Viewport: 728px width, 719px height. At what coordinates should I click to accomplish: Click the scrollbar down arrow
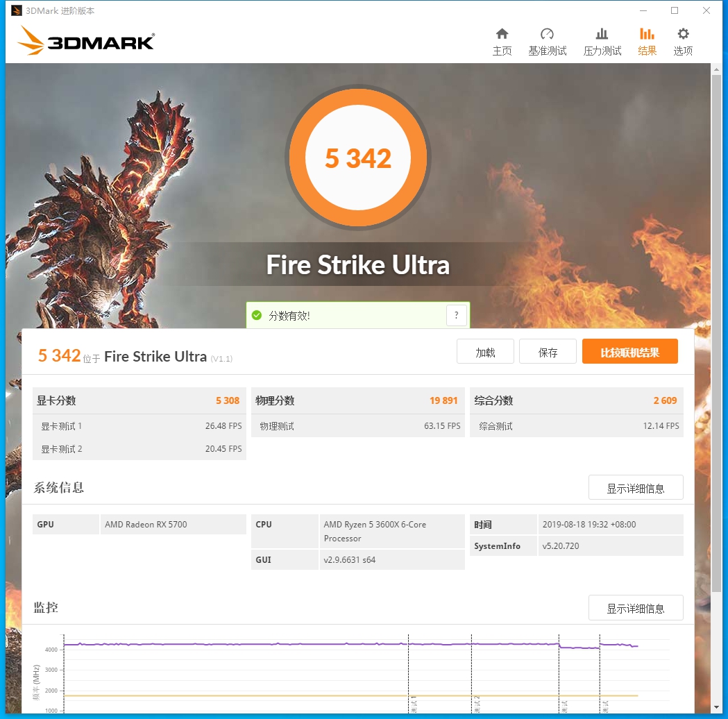coord(716,707)
